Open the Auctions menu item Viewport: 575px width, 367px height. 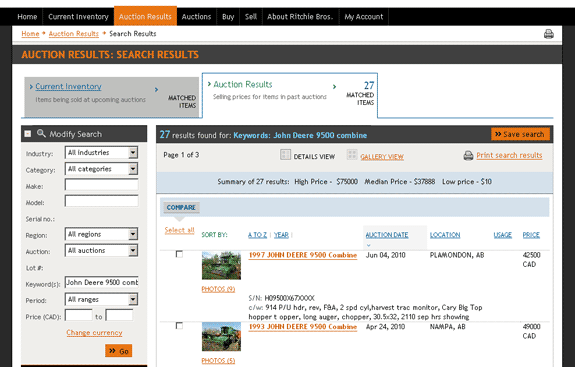[197, 16]
